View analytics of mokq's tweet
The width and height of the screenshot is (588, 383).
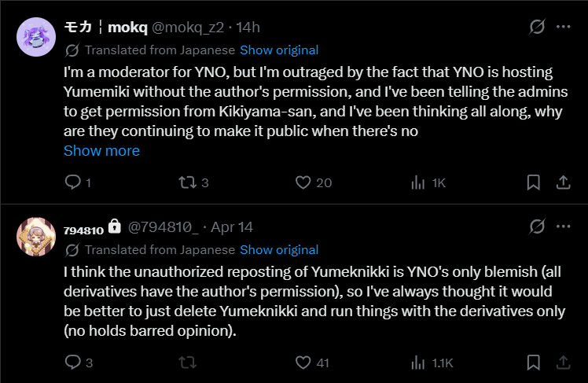pyautogui.click(x=418, y=182)
